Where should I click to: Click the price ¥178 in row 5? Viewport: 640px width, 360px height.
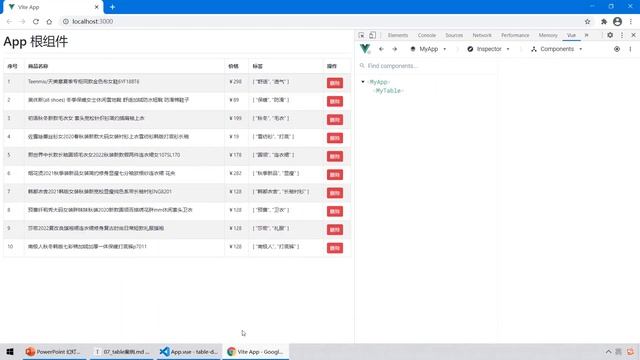pyautogui.click(x=236, y=155)
